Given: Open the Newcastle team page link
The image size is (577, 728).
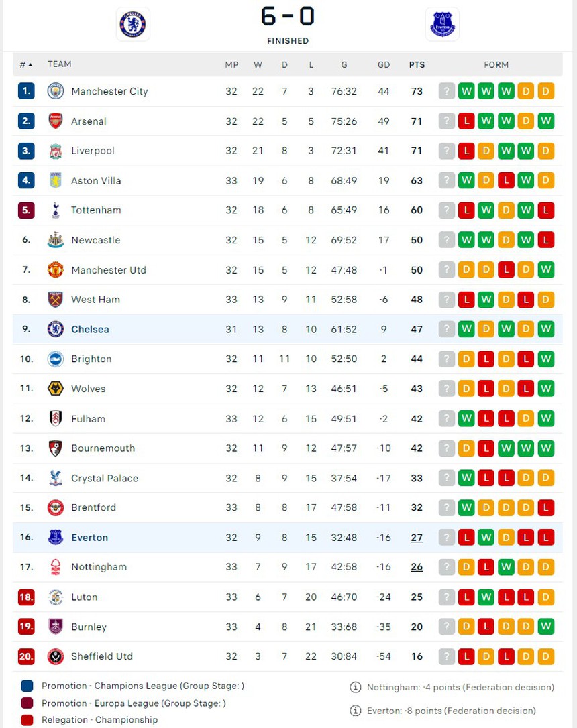Looking at the screenshot, I should [x=98, y=240].
